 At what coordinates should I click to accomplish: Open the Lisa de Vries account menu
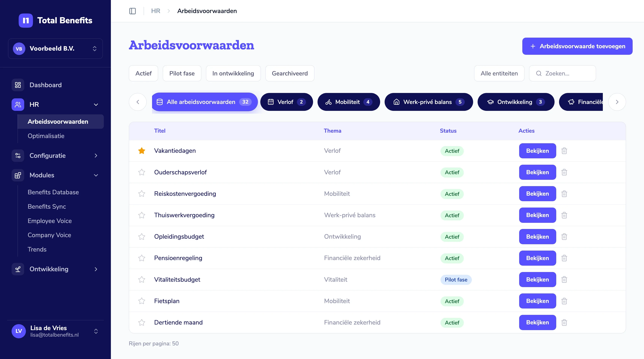56,331
